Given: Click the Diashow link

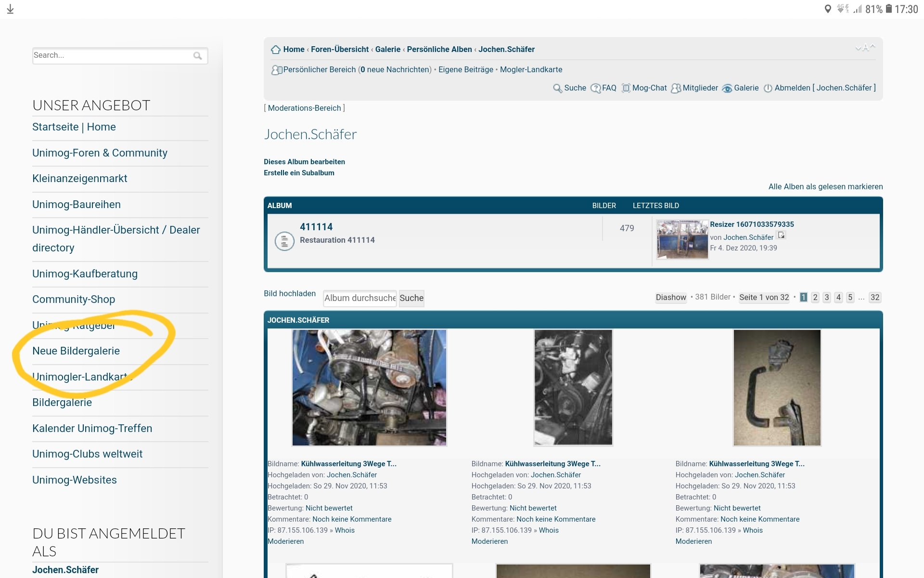Looking at the screenshot, I should click(670, 298).
